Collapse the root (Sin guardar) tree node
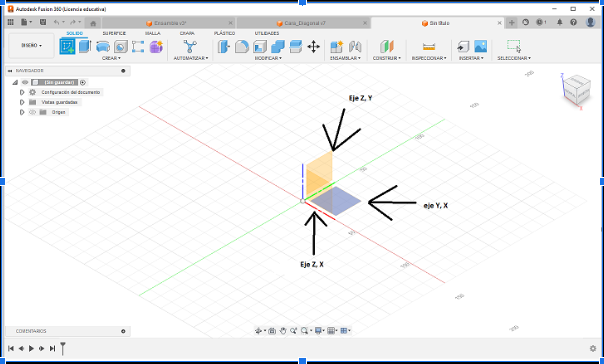604x364 pixels. pyautogui.click(x=15, y=82)
